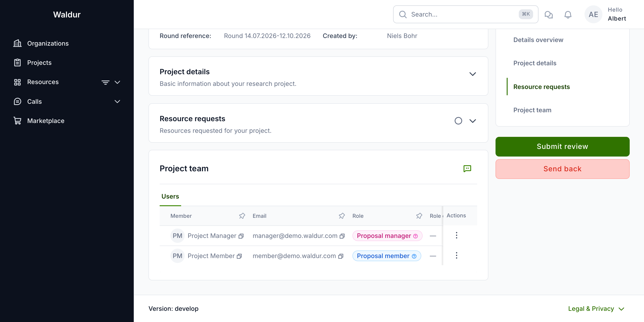
Task: Copy manager@demo.waldur.com email
Action: point(342,236)
